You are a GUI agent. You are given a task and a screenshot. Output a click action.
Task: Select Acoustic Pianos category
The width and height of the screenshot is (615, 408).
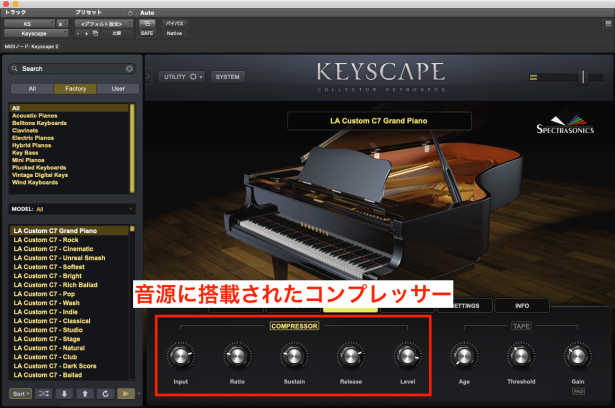[35, 116]
